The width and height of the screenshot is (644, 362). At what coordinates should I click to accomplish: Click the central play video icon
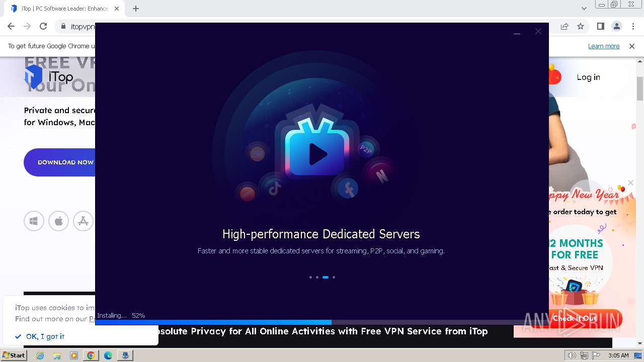(x=317, y=154)
